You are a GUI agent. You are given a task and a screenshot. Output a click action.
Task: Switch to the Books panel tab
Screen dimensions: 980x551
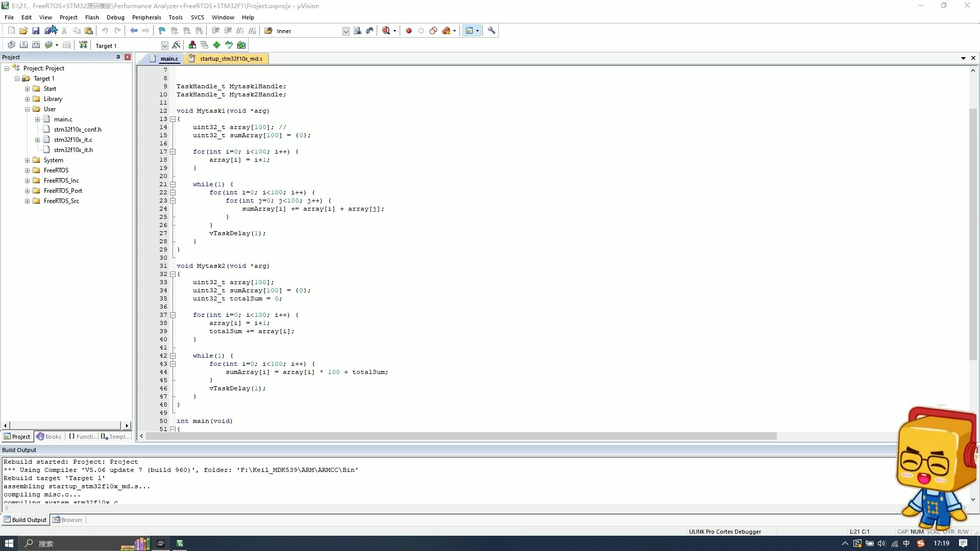(49, 437)
